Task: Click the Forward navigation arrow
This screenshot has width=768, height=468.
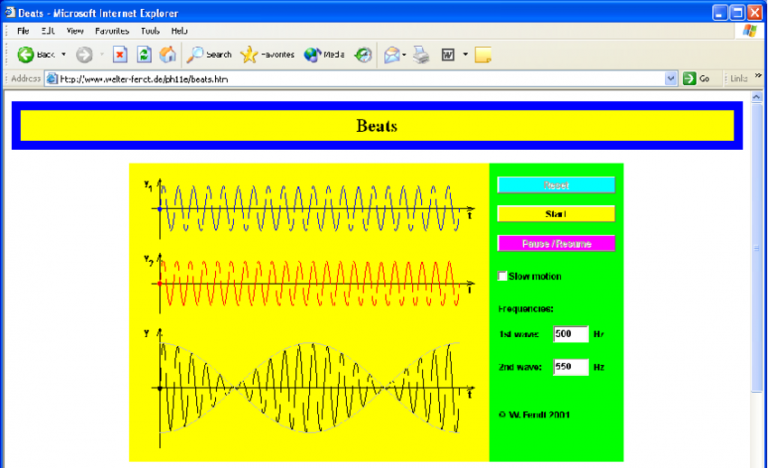Action: tap(84, 55)
